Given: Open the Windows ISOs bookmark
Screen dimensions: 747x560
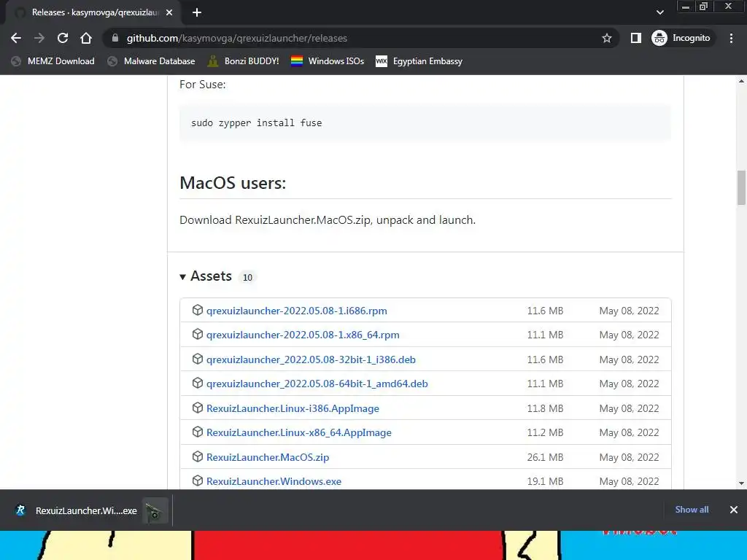Looking at the screenshot, I should [328, 61].
